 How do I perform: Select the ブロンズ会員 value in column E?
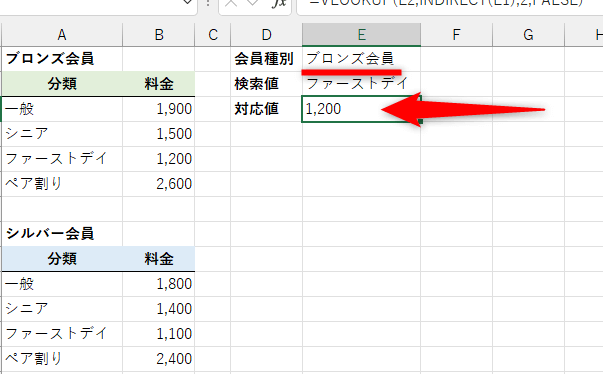pos(361,59)
